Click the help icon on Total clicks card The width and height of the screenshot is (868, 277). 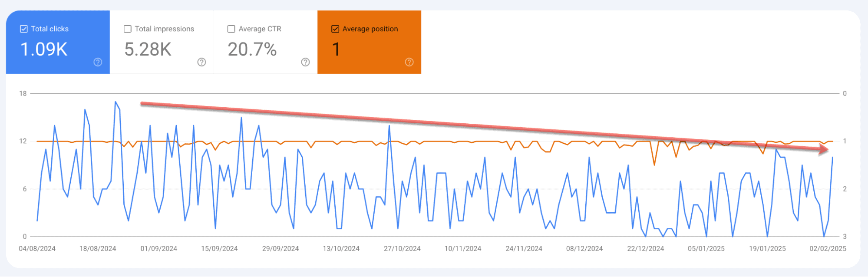[x=98, y=62]
